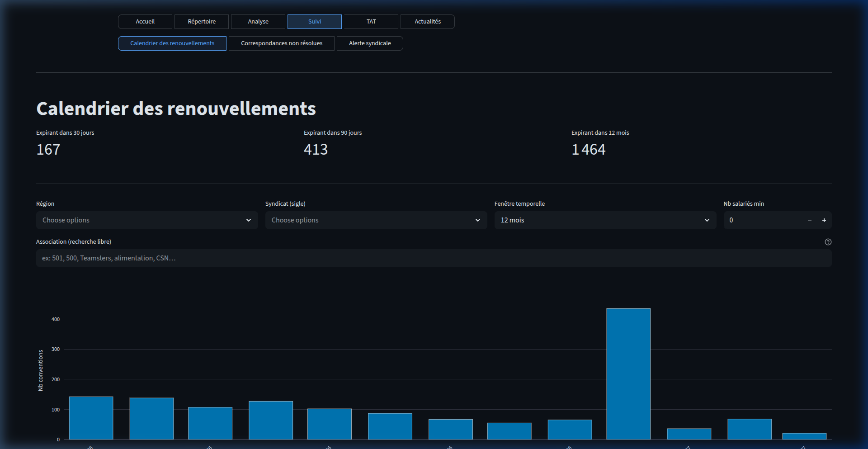Click the last, shortest bar in the chart

click(x=804, y=436)
